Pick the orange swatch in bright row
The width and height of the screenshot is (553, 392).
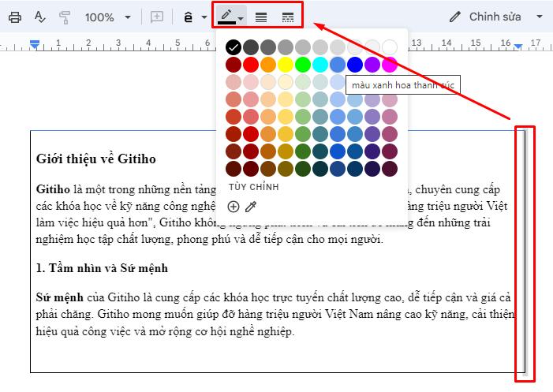[268, 65]
